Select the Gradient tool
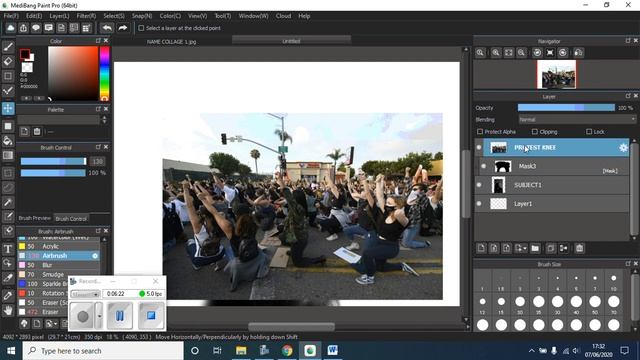The image size is (640, 360). pyautogui.click(x=8, y=155)
